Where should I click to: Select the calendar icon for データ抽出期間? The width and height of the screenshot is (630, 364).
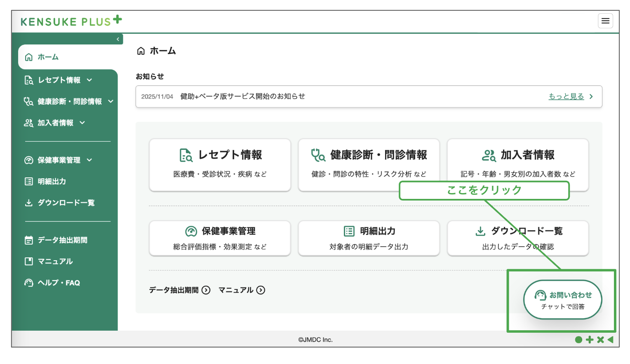point(29,240)
